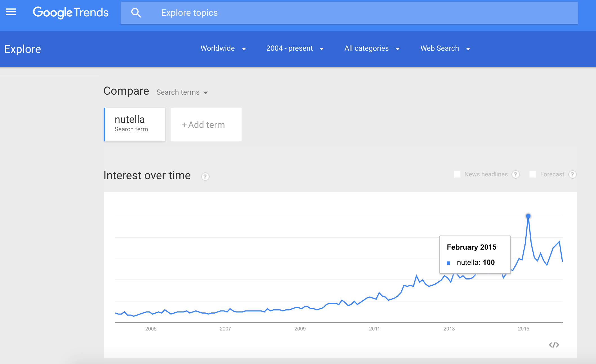Click the Google Trends logo

click(70, 12)
